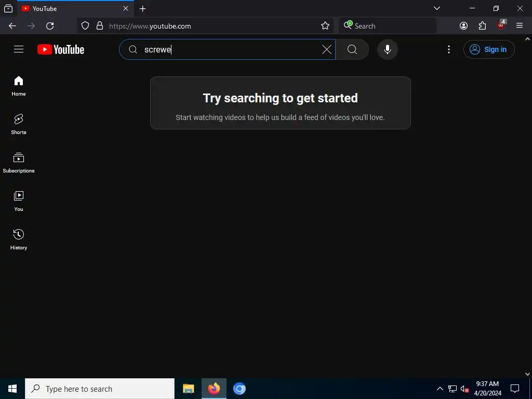Viewport: 532px width, 399px height.
Task: Open Firefox application menu
Action: pos(520,26)
